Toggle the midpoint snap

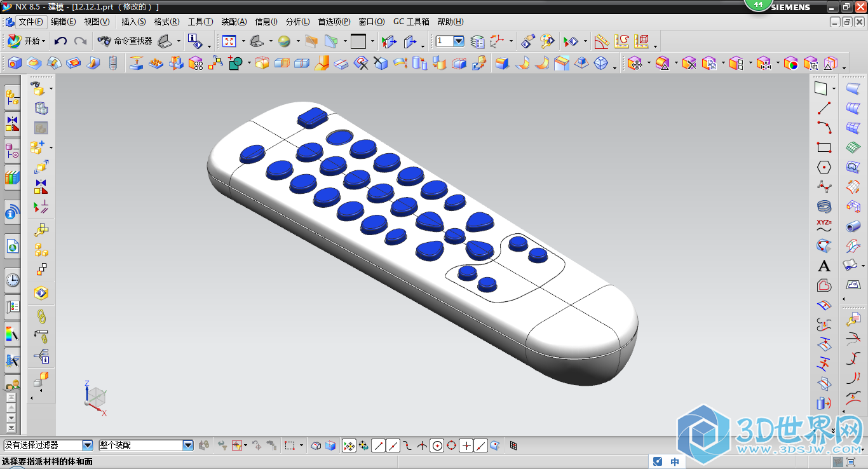click(393, 445)
